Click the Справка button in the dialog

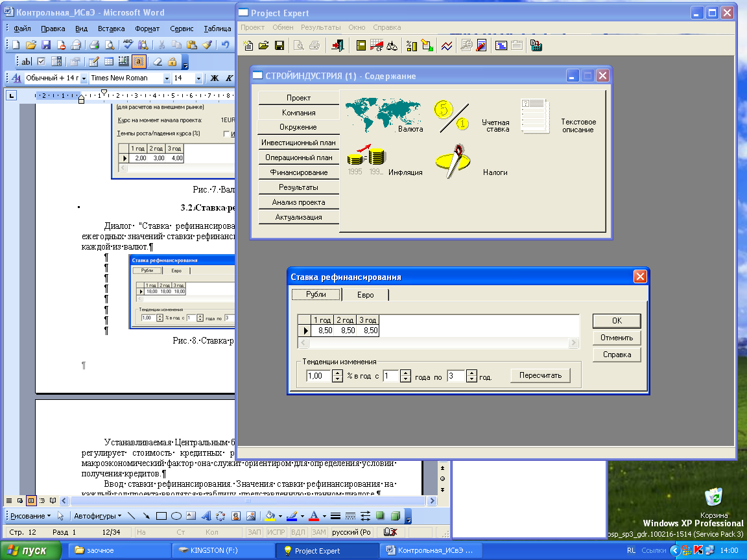click(x=617, y=355)
